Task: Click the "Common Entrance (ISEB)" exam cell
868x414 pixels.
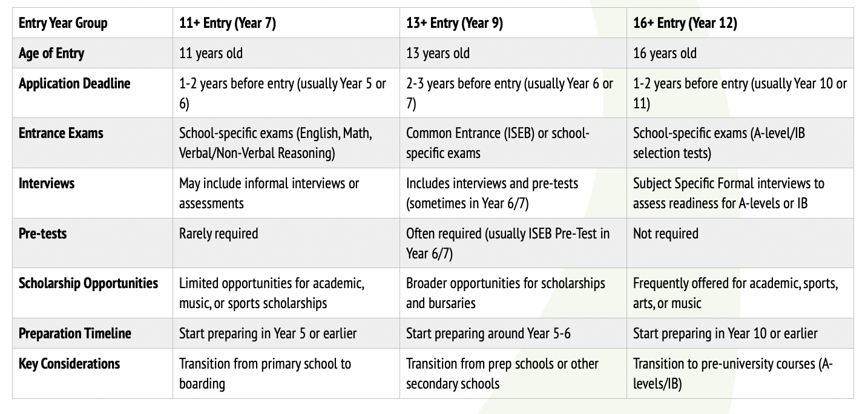Action: (497, 143)
